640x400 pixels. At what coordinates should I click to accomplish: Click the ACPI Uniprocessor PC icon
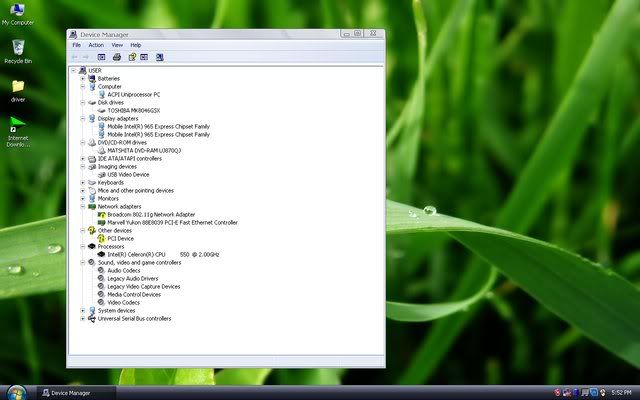pyautogui.click(x=101, y=95)
